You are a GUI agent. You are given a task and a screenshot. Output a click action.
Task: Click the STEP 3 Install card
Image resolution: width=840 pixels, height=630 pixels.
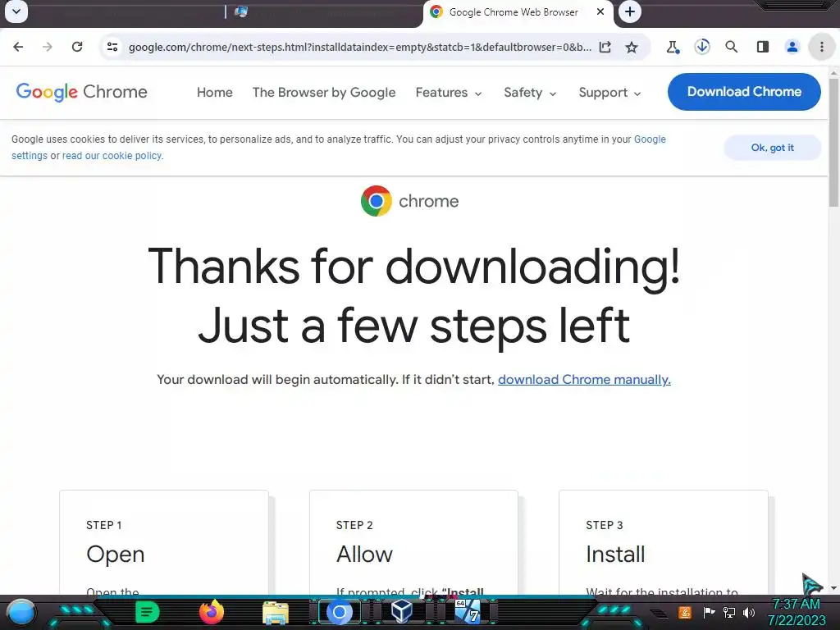coord(663,542)
